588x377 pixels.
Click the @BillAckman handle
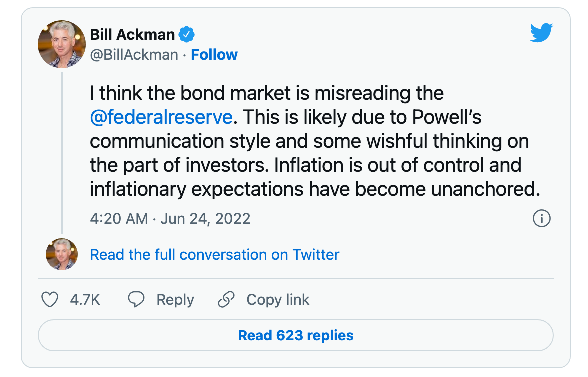click(x=134, y=55)
